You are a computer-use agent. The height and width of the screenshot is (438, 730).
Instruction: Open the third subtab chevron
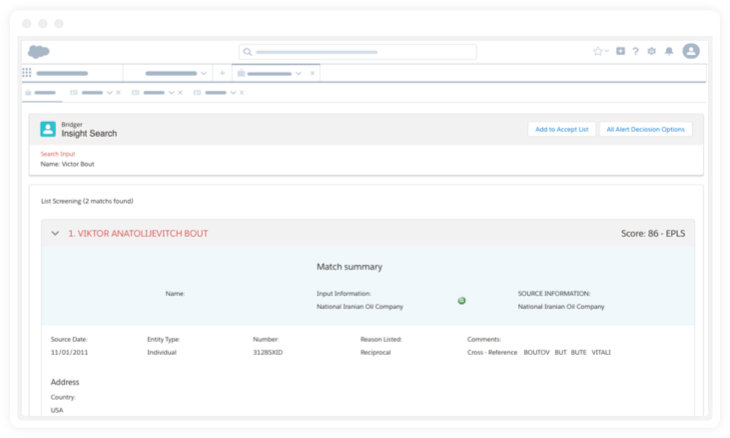(171, 93)
